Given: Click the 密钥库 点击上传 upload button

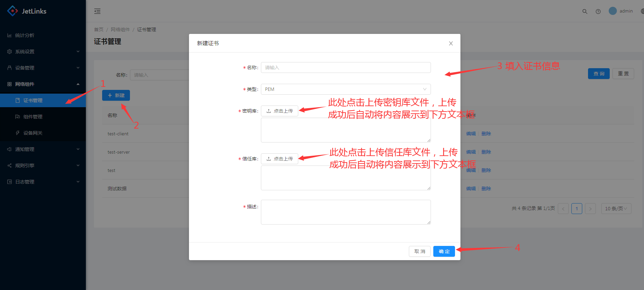Looking at the screenshot, I should [x=279, y=111].
